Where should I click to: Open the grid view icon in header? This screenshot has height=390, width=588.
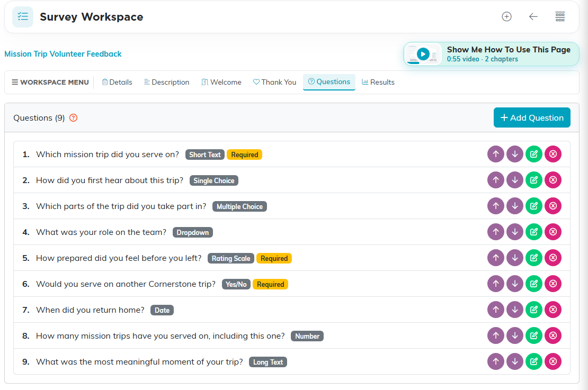point(560,16)
